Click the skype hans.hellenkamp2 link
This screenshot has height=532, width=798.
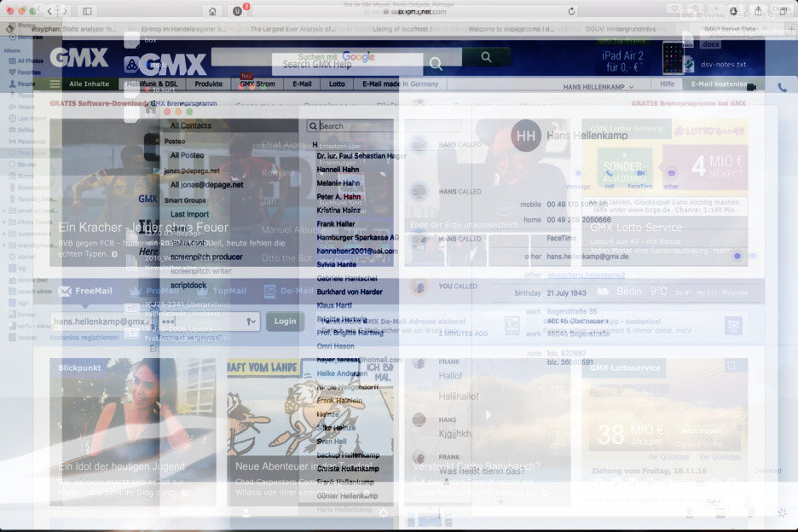[x=586, y=275]
